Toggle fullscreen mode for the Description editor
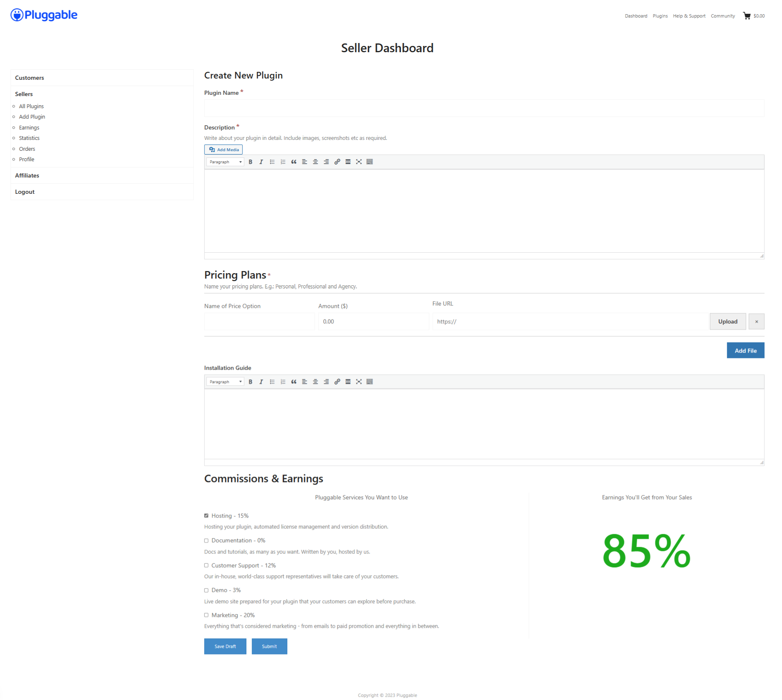The width and height of the screenshot is (782, 700). (359, 162)
